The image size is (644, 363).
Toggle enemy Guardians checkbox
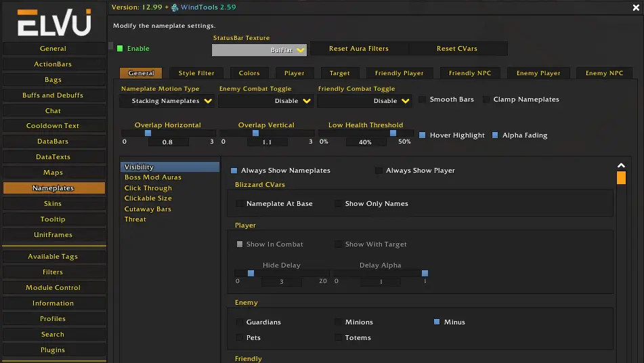click(240, 322)
